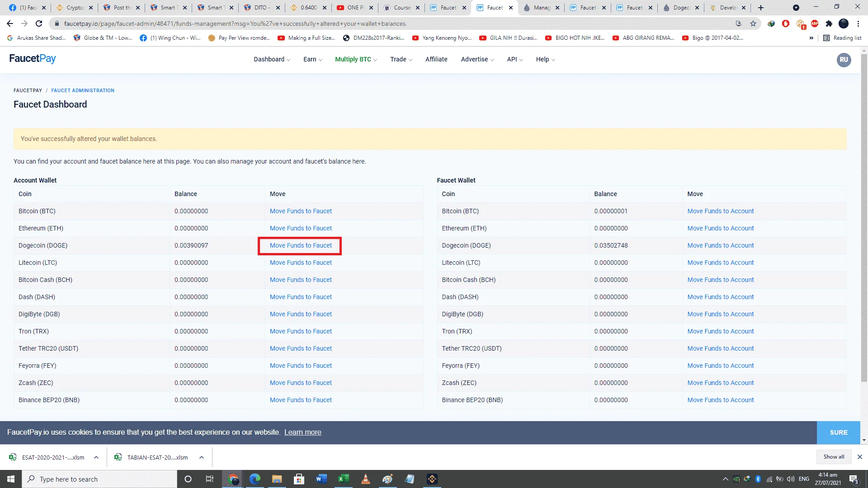Open Word from the taskbar

tap(321, 479)
